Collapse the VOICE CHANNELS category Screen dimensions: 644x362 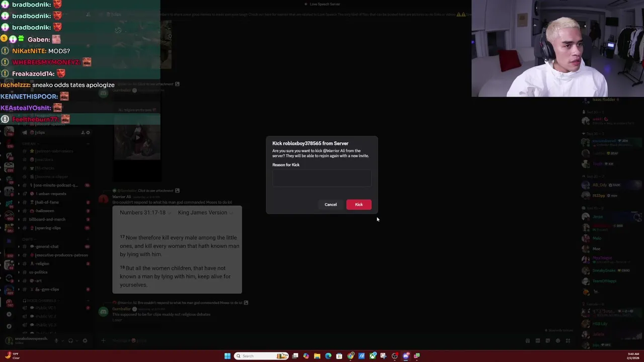coord(42,301)
